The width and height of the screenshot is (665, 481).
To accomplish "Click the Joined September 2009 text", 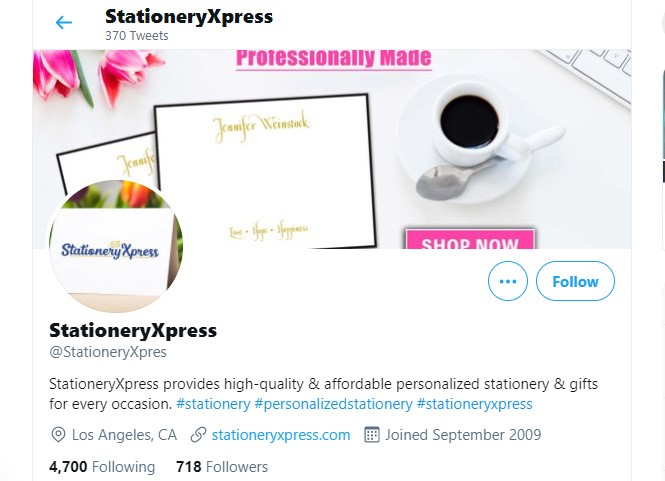I will [463, 435].
